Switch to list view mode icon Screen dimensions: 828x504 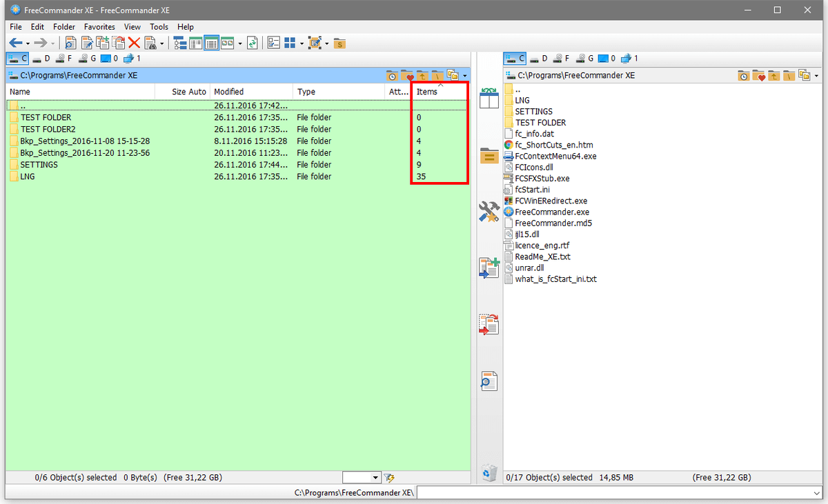196,43
